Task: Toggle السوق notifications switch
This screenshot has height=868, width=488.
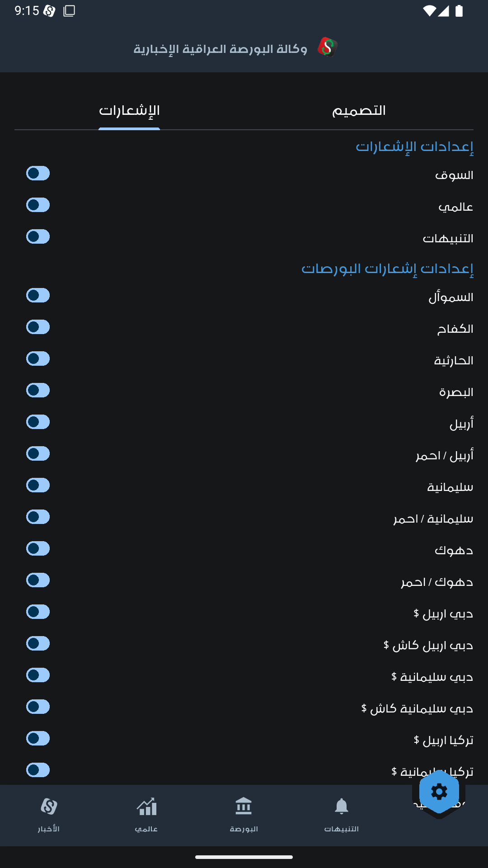Action: point(38,173)
